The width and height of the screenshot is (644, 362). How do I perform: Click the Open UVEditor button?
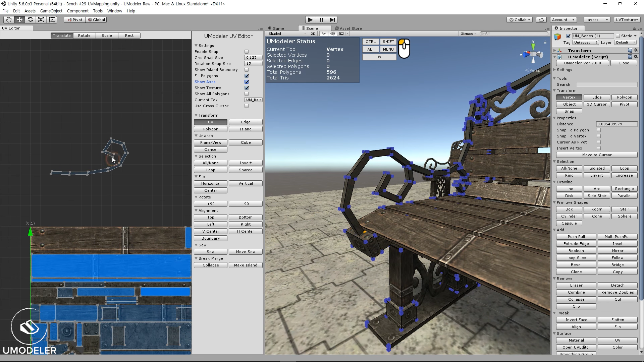pyautogui.click(x=576, y=347)
